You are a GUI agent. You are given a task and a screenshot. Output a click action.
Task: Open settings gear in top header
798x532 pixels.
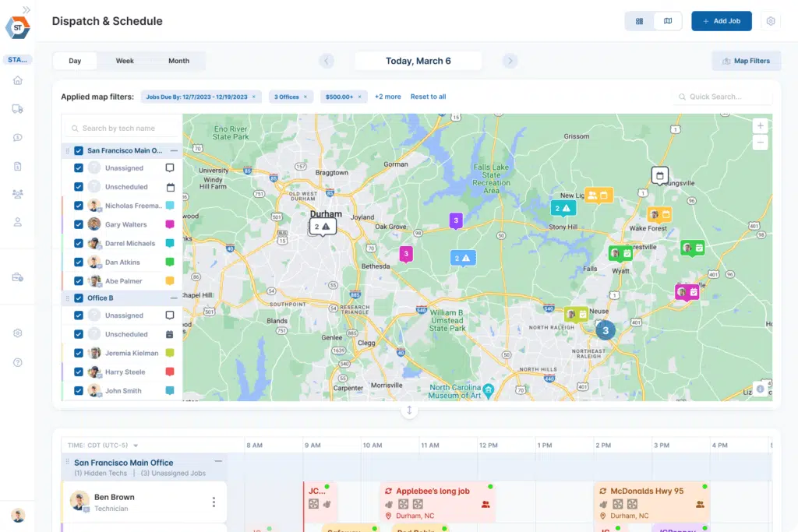(771, 21)
